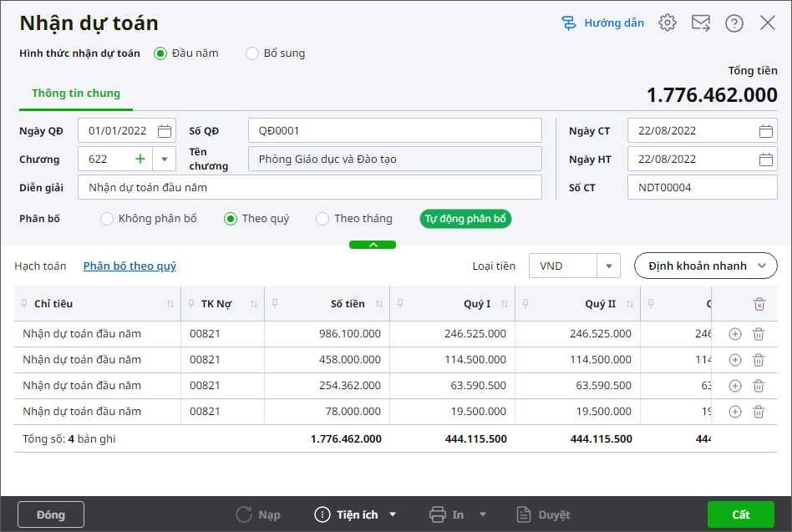Viewport: 792px width, 532px height.
Task: Click the send email envelope icon
Action: [701, 23]
